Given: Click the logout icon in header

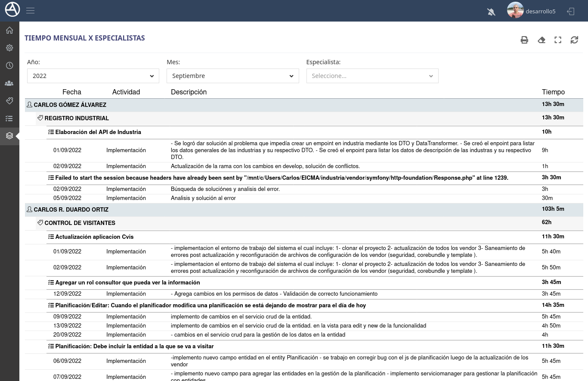Looking at the screenshot, I should point(571,11).
